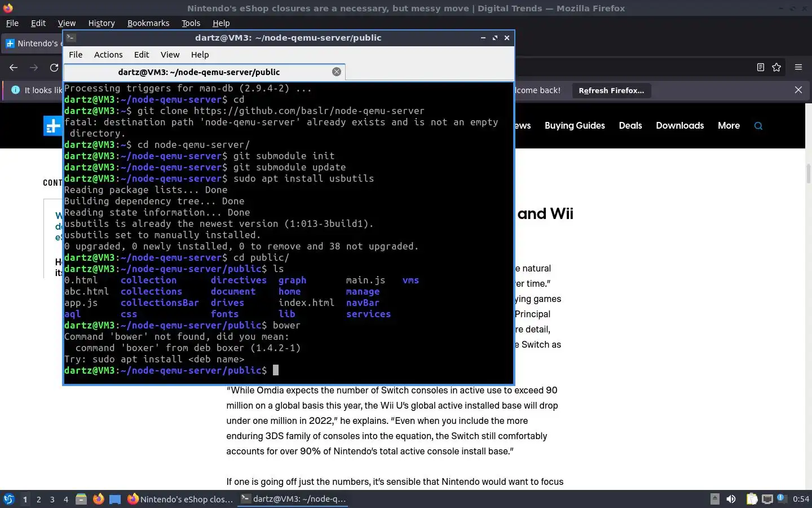This screenshot has width=812, height=508.
Task: Open the terminal View menu
Action: pyautogui.click(x=170, y=55)
